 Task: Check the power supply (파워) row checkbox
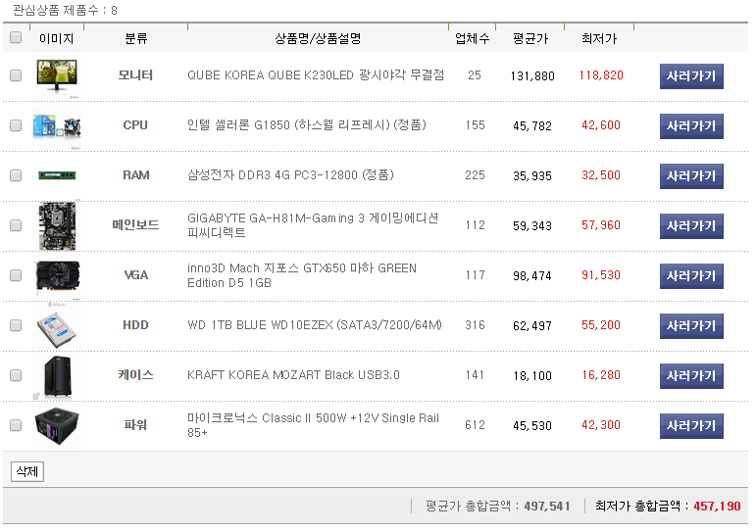click(15, 425)
